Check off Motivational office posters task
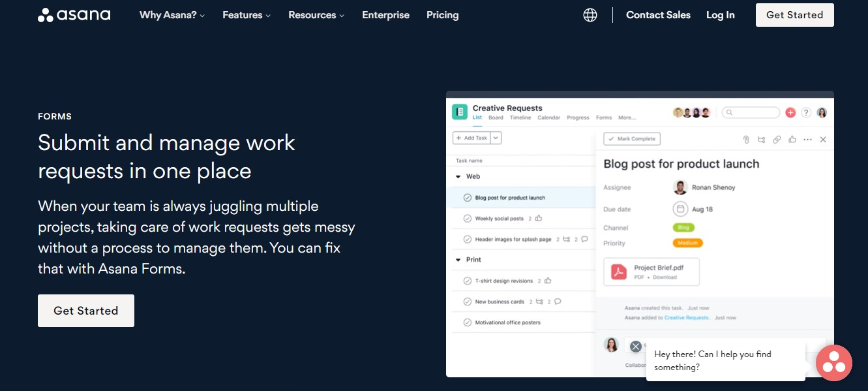868x391 pixels. tap(467, 322)
